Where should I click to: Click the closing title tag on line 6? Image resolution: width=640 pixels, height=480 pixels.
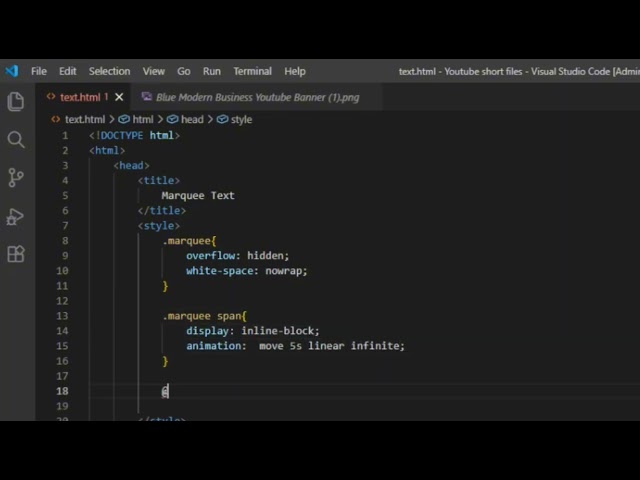pyautogui.click(x=162, y=211)
